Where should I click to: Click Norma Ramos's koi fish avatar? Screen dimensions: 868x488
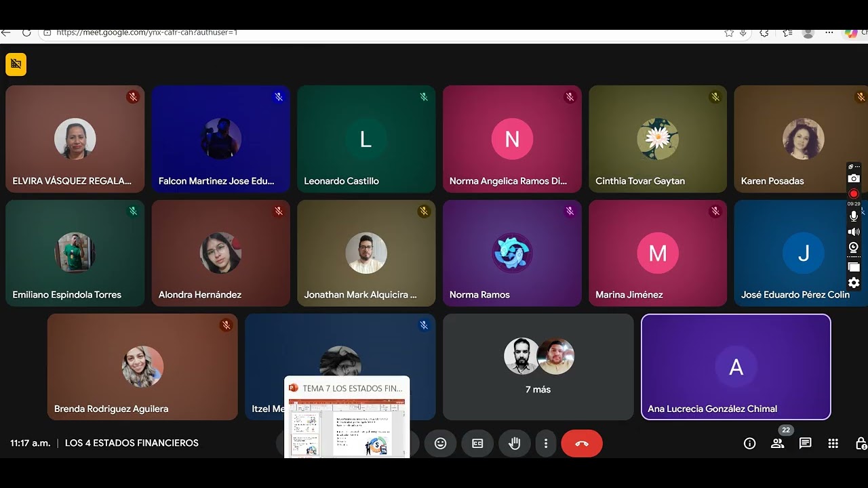[x=512, y=253]
